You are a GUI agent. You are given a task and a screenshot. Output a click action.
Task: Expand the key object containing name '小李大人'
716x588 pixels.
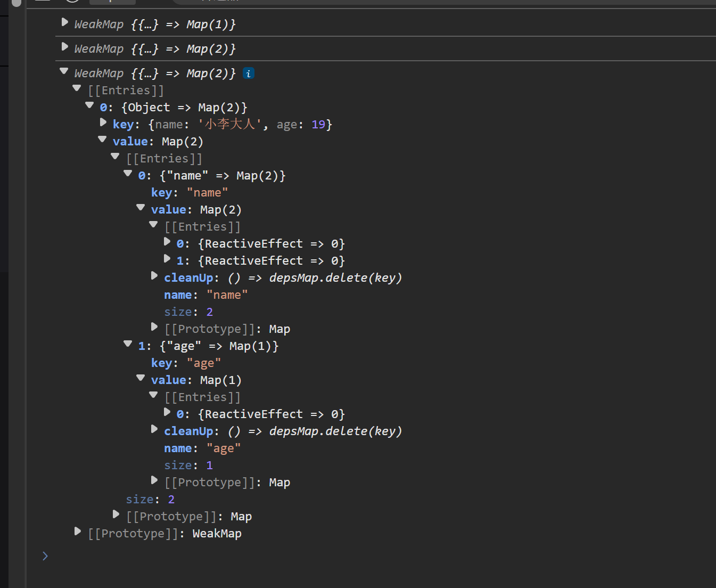(x=103, y=123)
